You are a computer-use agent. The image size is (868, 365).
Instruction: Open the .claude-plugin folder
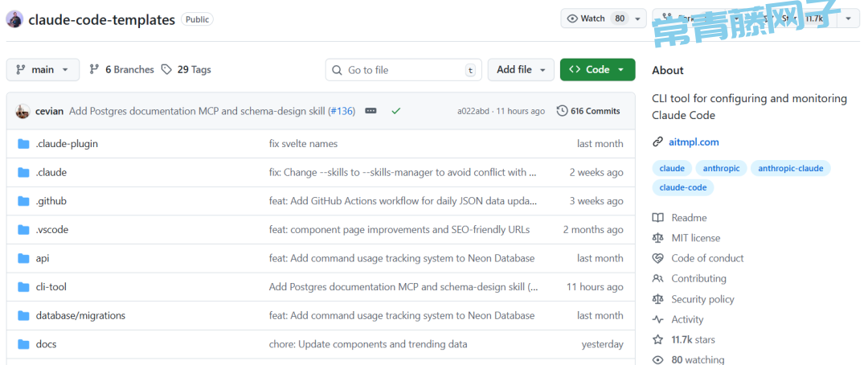click(67, 143)
